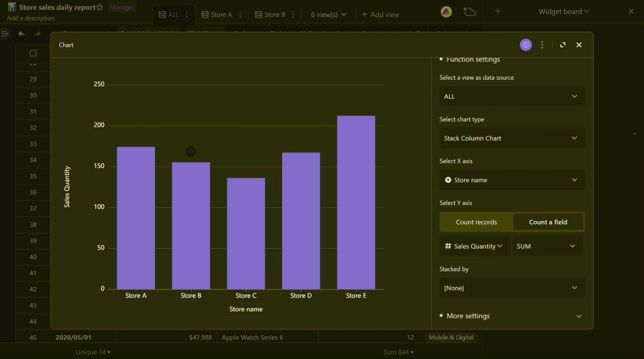Click the Store C bar in chart
This screenshot has height=359, width=644.
246,234
